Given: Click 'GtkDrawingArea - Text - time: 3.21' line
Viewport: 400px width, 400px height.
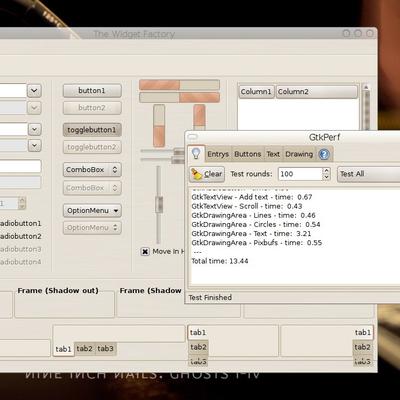Looking at the screenshot, I should 251,234.
